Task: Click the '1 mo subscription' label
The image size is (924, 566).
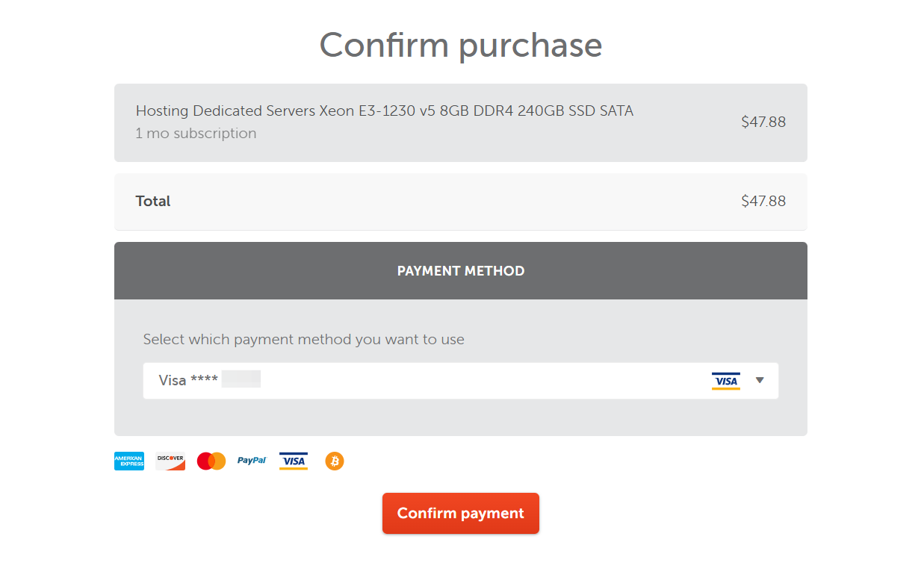Action: click(196, 133)
